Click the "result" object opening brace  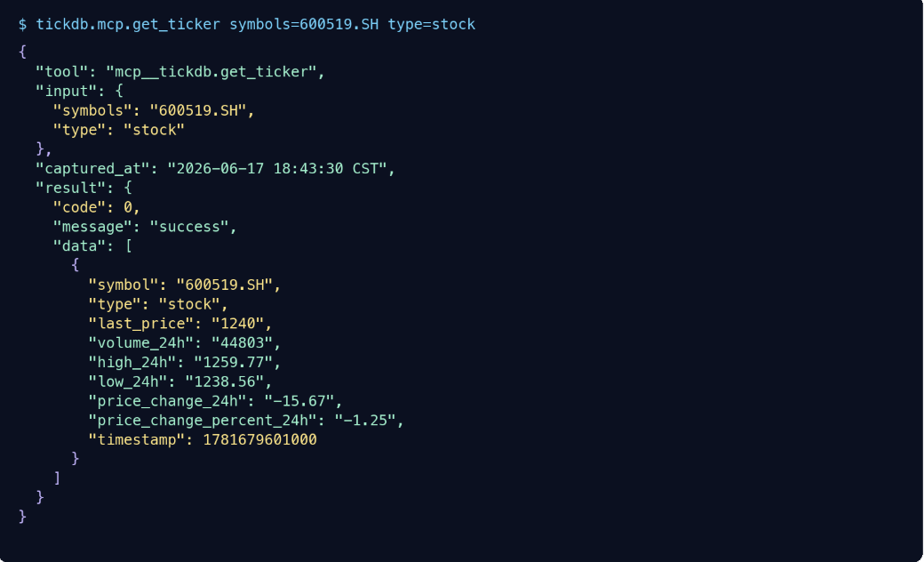128,188
